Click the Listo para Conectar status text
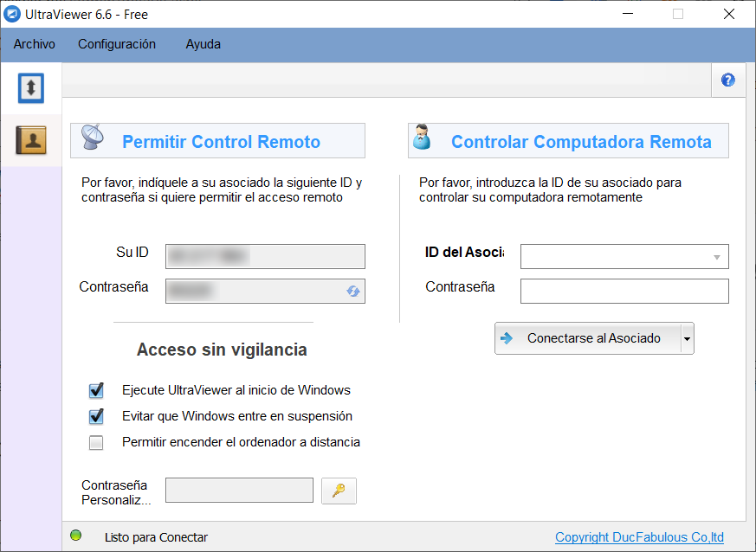Image resolution: width=756 pixels, height=552 pixels. 156,537
